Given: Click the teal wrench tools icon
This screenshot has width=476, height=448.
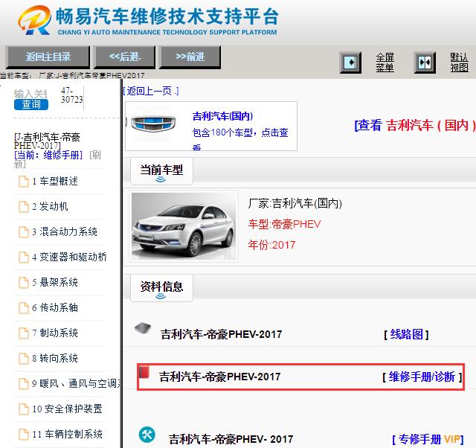Looking at the screenshot, I should tap(147, 435).
